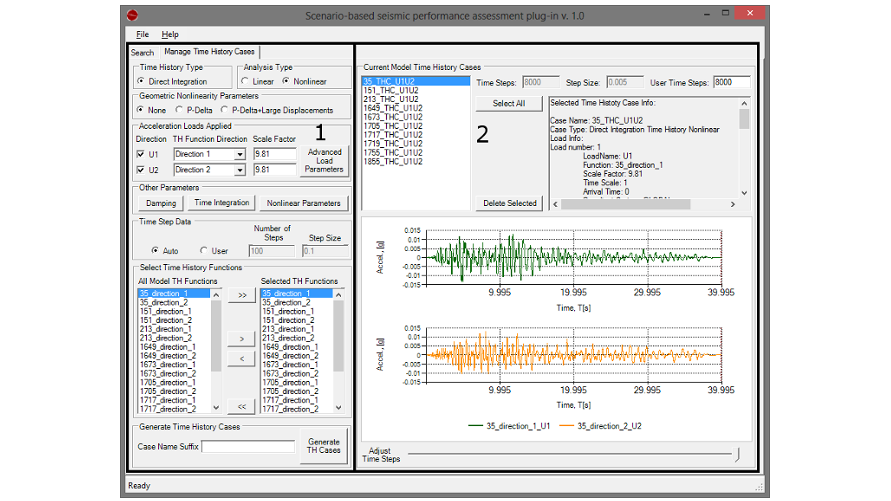Toggle the U2 direction checkbox

140,170
